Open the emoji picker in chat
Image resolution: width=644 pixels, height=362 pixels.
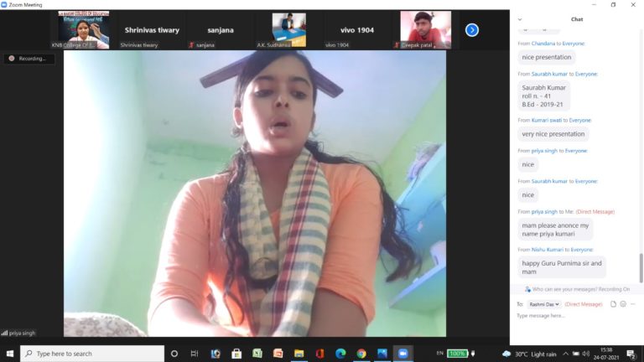pos(623,303)
